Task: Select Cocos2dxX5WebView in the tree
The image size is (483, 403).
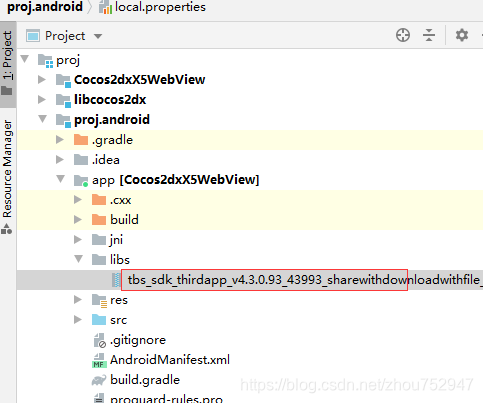Action: click(x=140, y=79)
